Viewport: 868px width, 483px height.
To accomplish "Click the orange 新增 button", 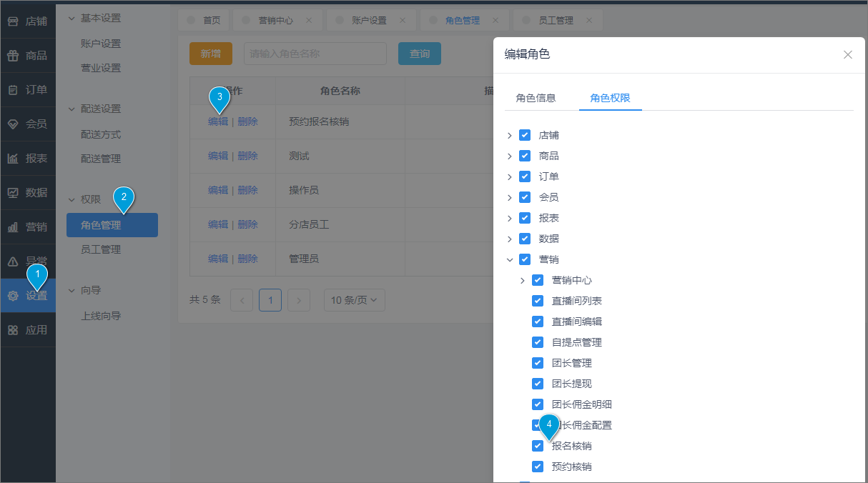I will click(x=211, y=54).
